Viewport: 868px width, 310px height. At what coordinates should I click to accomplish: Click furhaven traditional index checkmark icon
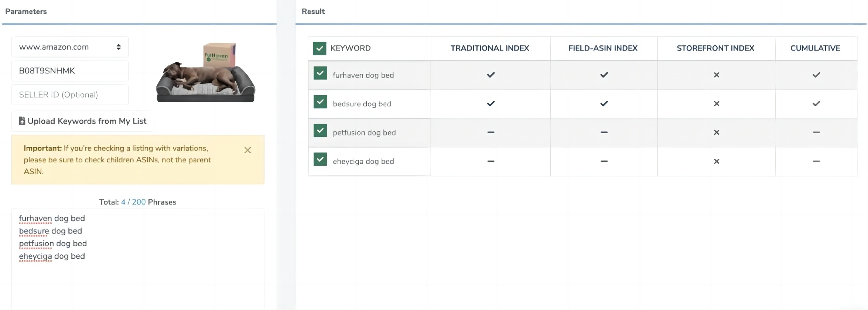tap(491, 75)
